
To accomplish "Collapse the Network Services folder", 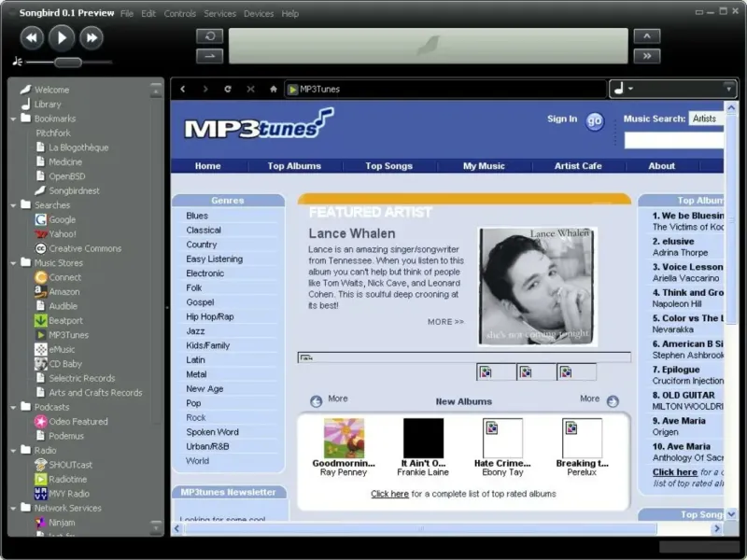I will 13,509.
